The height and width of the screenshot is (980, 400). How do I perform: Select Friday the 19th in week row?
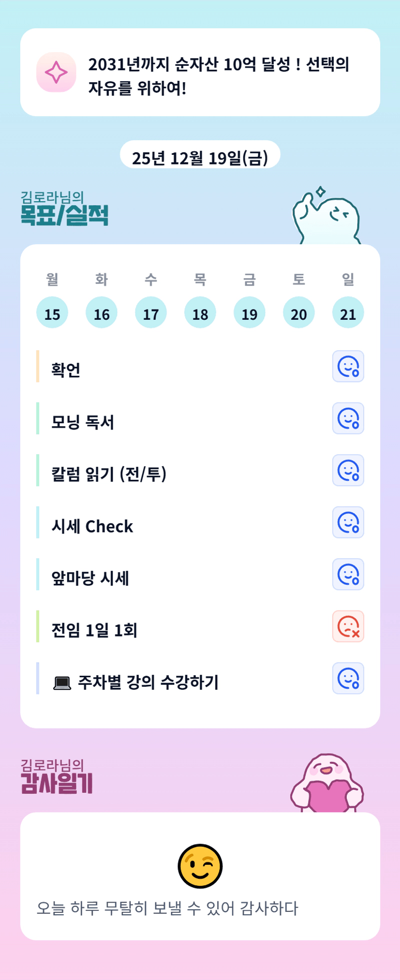click(x=250, y=313)
